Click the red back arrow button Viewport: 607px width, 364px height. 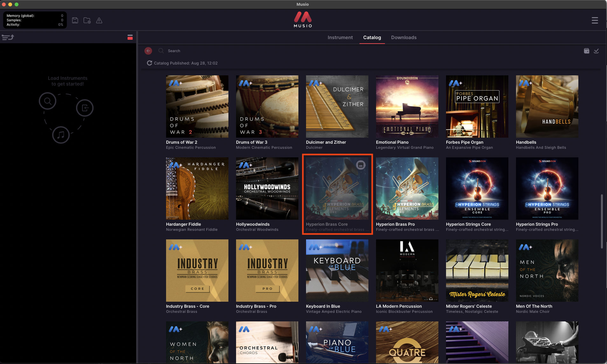point(148,51)
